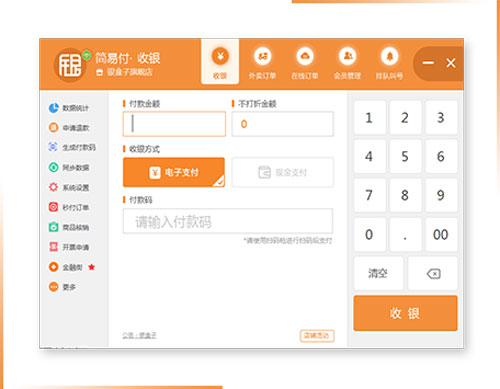The height and width of the screenshot is (389, 500).
Task: Tap keypad double zero 00 key
Action: tap(441, 235)
